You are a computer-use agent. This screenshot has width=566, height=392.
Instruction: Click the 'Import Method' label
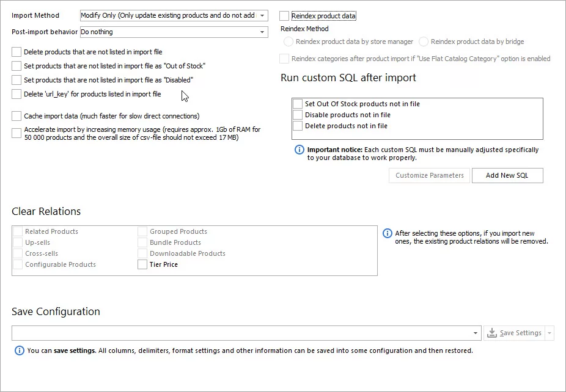point(35,15)
